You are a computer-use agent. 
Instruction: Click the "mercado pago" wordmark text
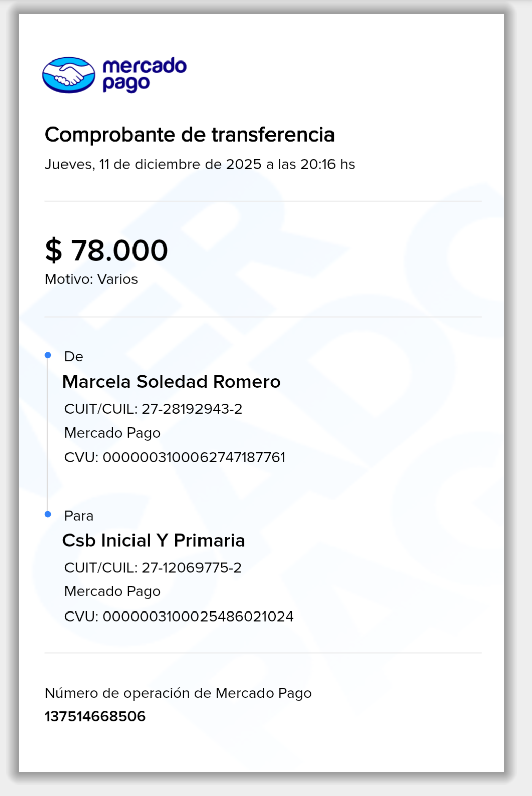[x=144, y=75]
